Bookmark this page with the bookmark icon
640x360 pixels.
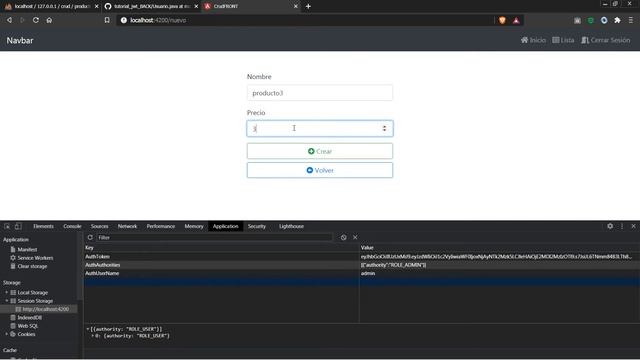(107, 20)
